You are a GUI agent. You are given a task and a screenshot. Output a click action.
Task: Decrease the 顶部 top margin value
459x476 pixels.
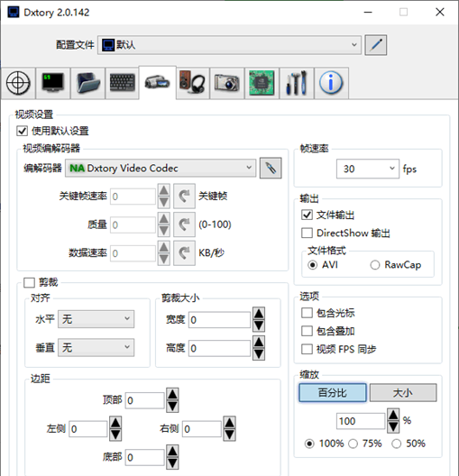click(172, 407)
